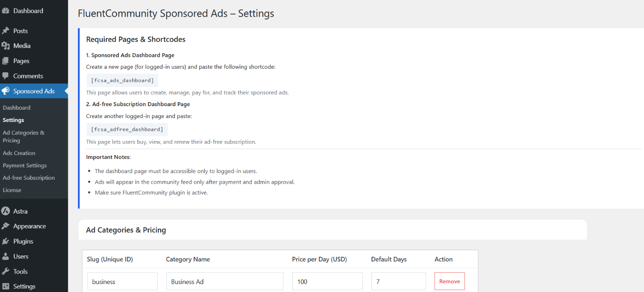Click the Action column header
The width and height of the screenshot is (644, 292).
coord(443,259)
